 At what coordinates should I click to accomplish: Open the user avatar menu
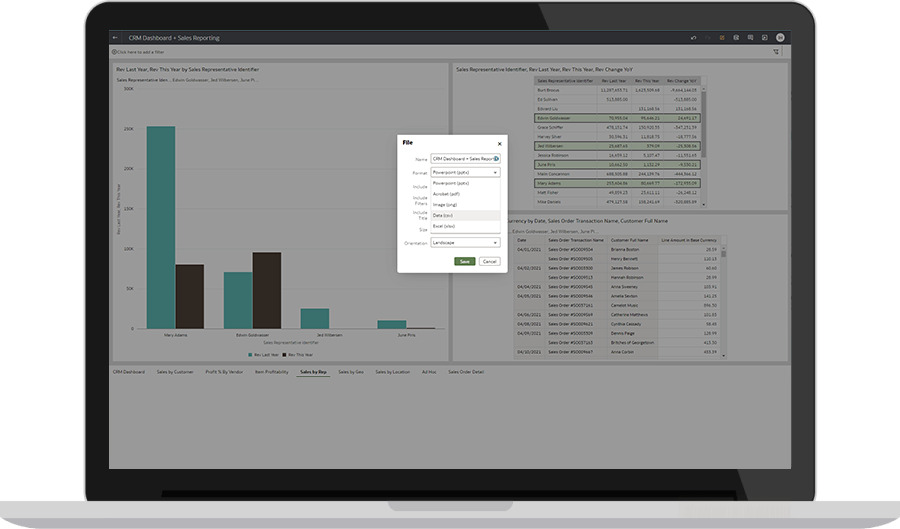pyautogui.click(x=778, y=37)
